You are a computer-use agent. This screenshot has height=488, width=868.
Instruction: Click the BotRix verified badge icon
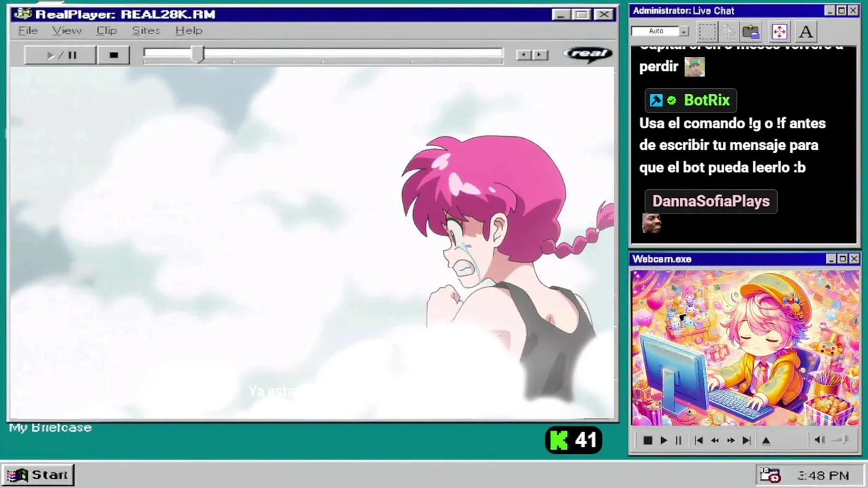[671, 100]
